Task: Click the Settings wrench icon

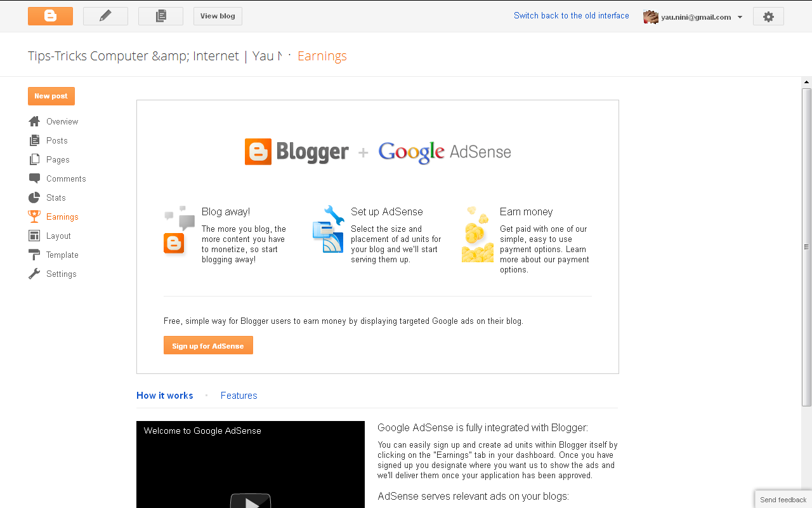Action: pyautogui.click(x=34, y=274)
